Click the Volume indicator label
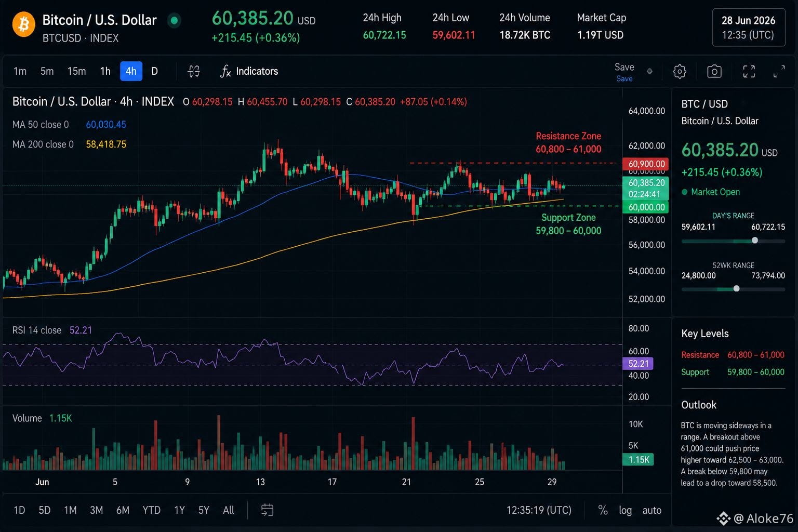Viewport: 798px width, 532px height. (27, 418)
